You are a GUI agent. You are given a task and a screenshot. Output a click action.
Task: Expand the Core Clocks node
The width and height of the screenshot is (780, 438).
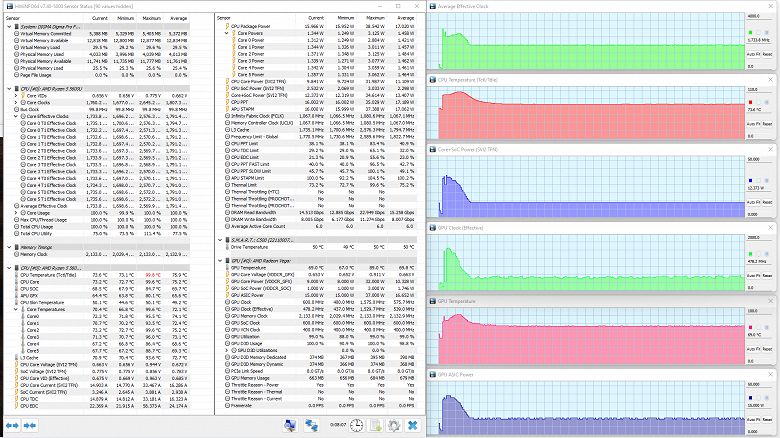pos(16,103)
